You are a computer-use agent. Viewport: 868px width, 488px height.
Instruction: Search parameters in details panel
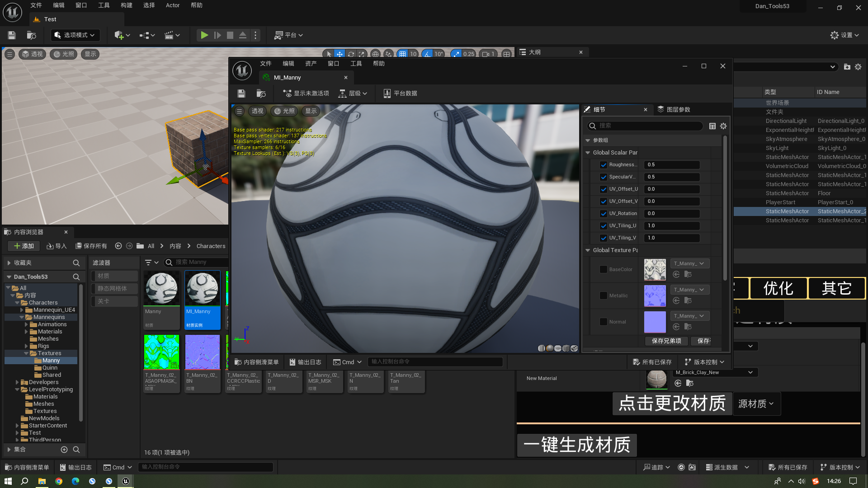click(x=645, y=126)
